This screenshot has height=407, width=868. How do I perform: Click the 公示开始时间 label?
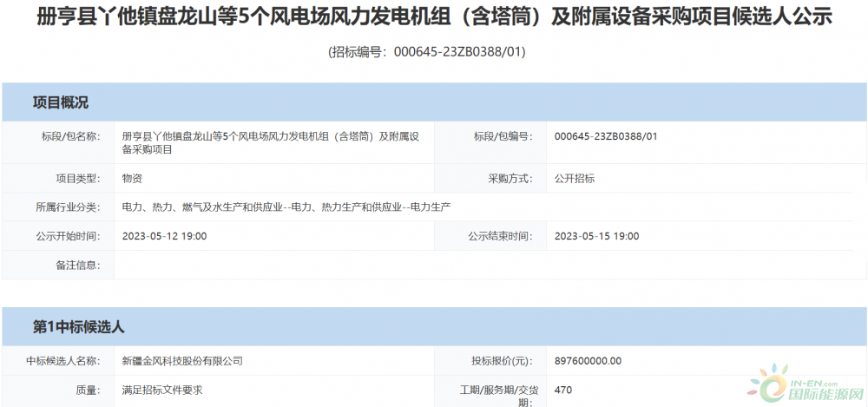click(x=68, y=236)
